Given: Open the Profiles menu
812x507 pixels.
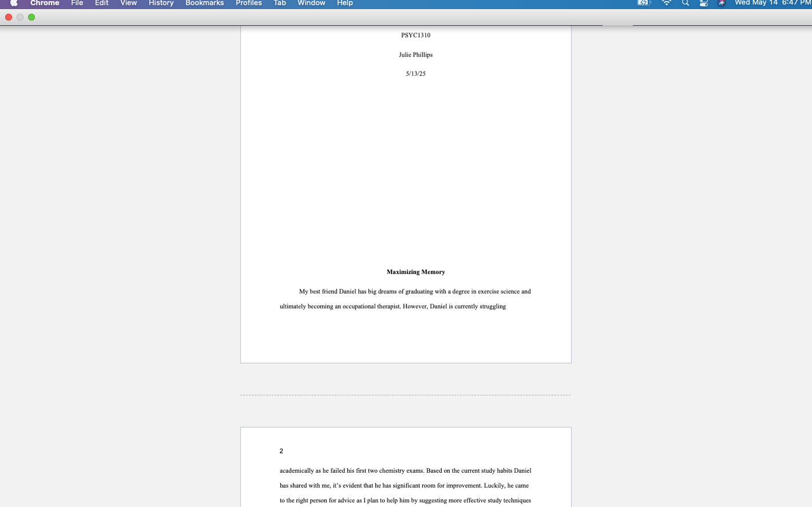Looking at the screenshot, I should [x=249, y=3].
